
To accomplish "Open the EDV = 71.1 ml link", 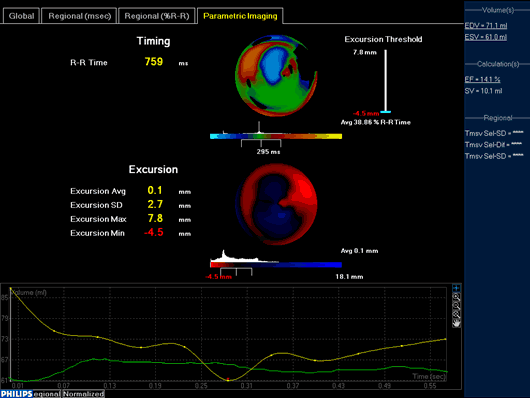I will coord(486,26).
